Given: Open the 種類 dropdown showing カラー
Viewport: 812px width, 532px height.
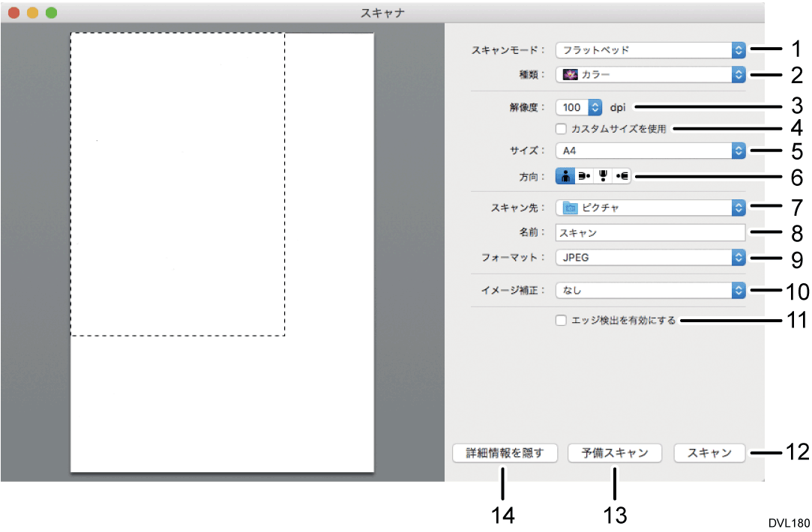Looking at the screenshot, I should pos(650,74).
